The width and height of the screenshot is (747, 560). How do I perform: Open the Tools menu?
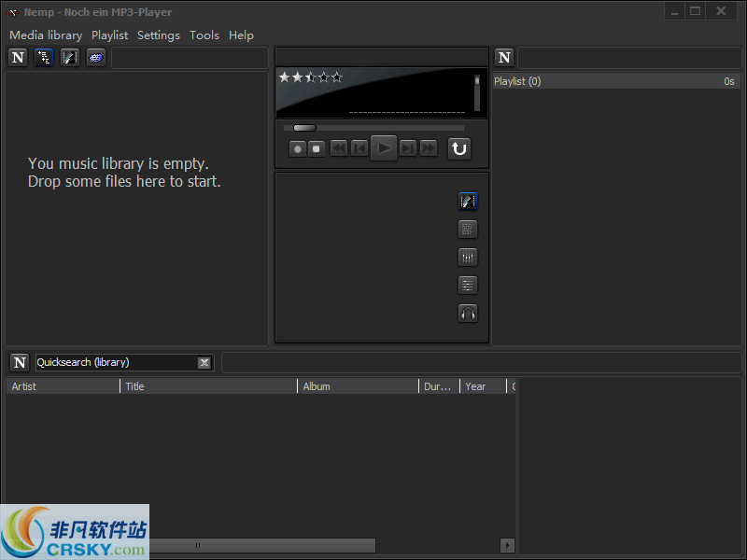(204, 35)
